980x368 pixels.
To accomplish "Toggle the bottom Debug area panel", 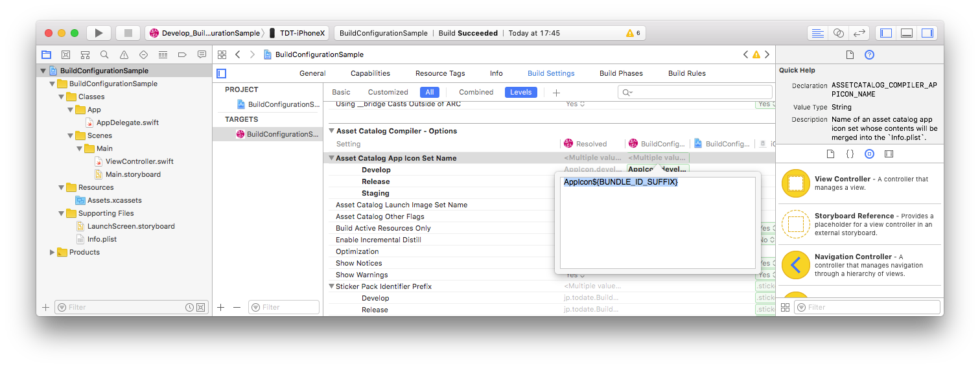I will point(907,33).
